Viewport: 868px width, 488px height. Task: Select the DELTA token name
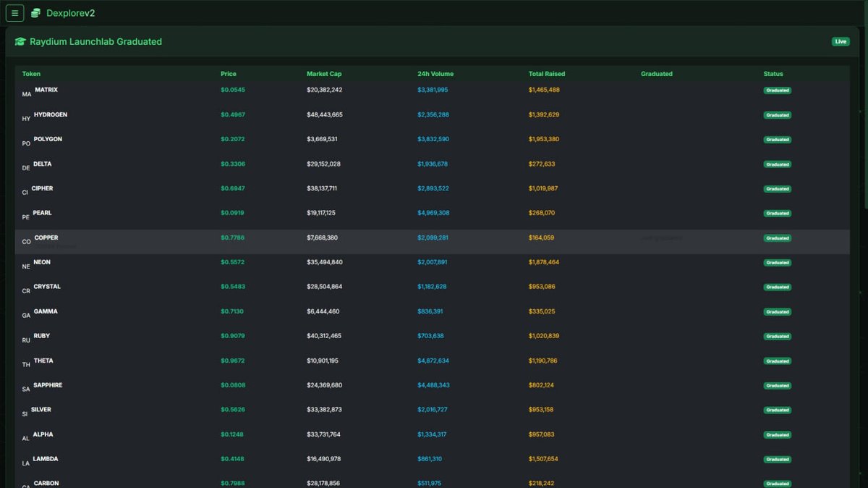coord(43,164)
